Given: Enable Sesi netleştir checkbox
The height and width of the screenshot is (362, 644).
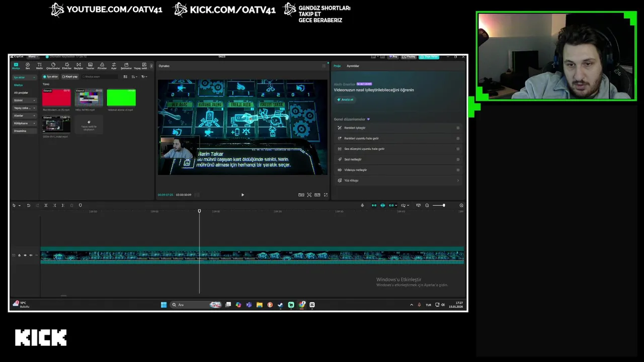Looking at the screenshot, I should pos(458,159).
